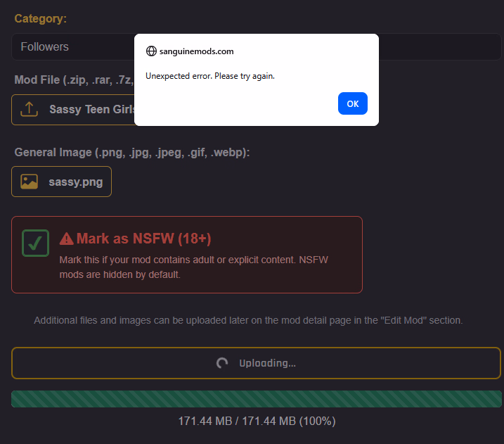Click the 'Unexpected error. Please try again.' message

coord(210,76)
